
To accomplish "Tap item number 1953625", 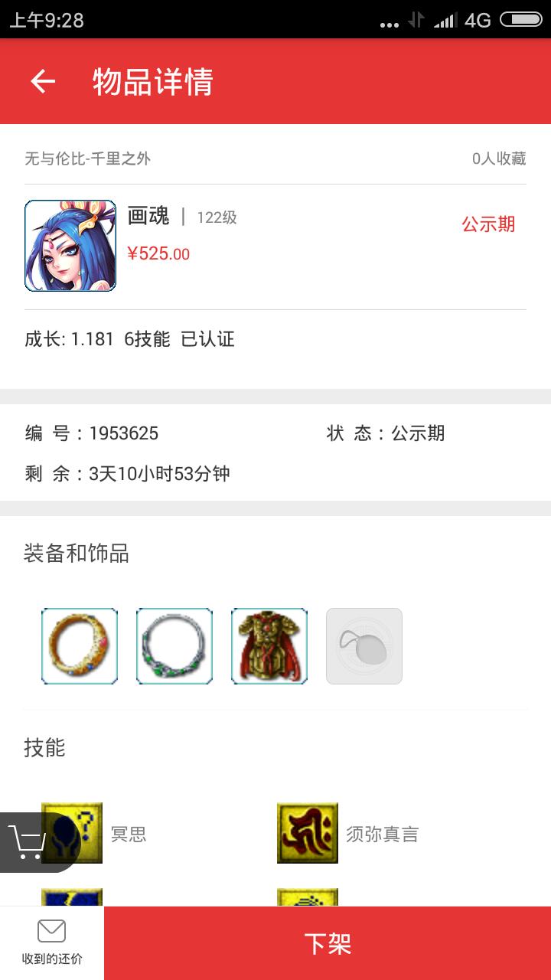I will coord(124,433).
